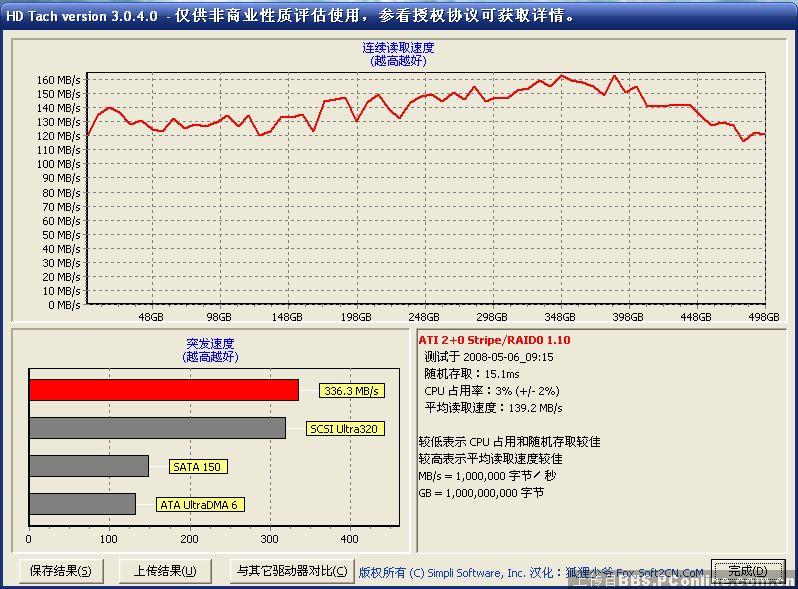Click the 保存结果(S) save results button
Viewport: 798px width, 589px height.
[60, 571]
